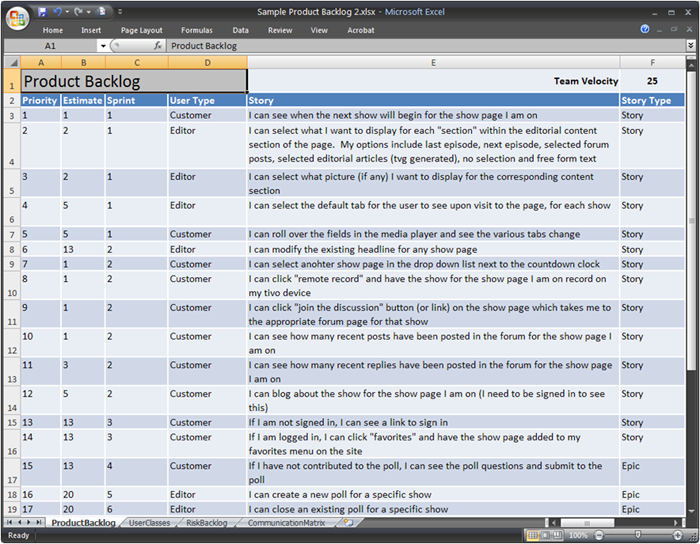
Task: Select column E header
Action: pos(433,62)
